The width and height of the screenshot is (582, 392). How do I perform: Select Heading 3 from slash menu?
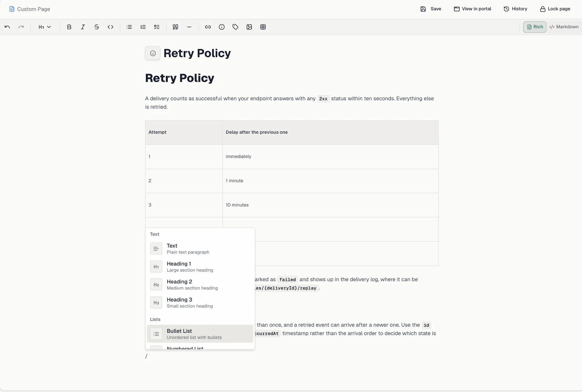click(200, 303)
